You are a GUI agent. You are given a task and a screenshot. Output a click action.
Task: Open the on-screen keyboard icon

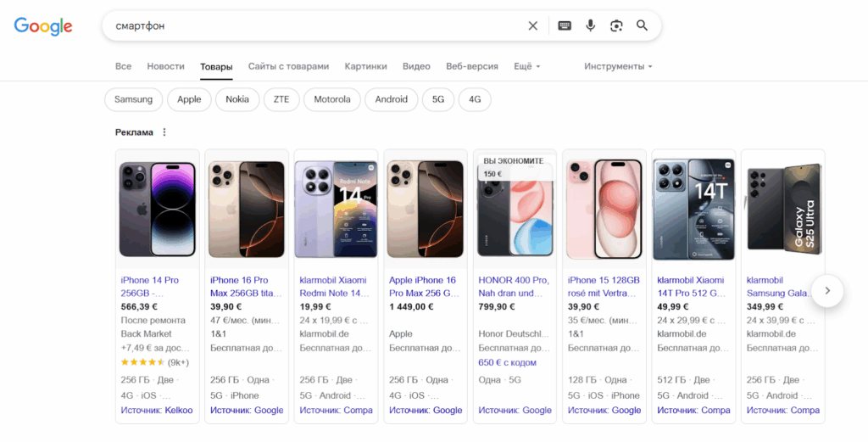pos(564,25)
